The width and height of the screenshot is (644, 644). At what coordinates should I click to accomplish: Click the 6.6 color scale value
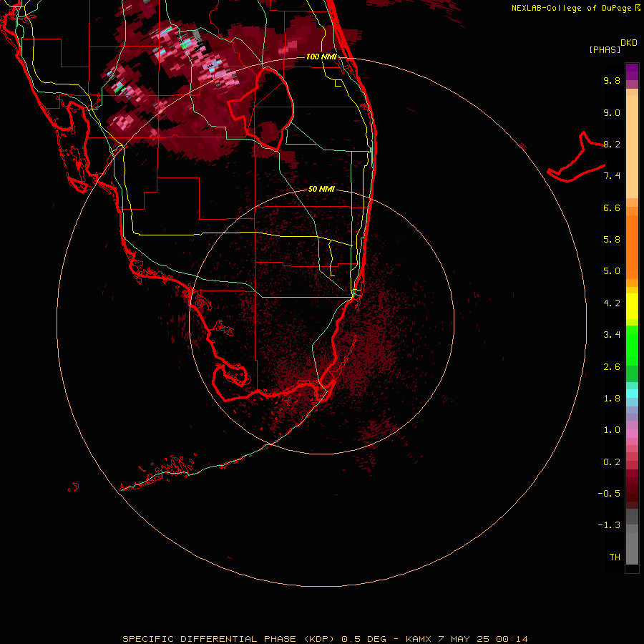(612, 208)
